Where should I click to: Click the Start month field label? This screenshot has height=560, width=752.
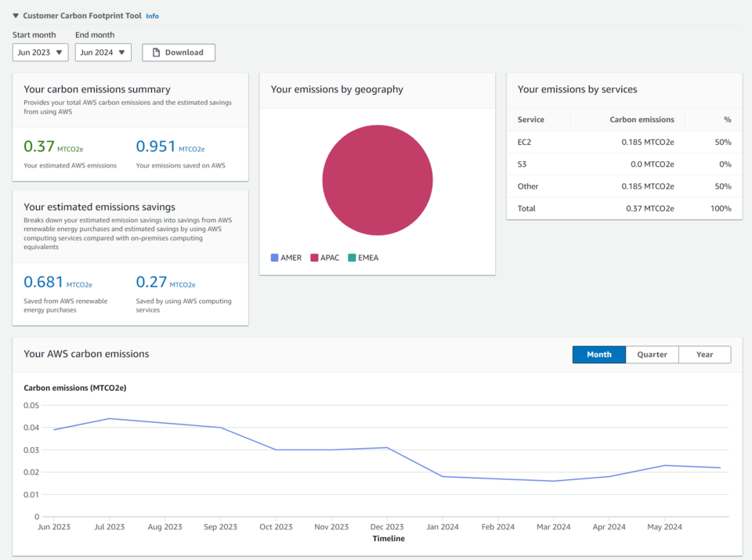tap(34, 35)
